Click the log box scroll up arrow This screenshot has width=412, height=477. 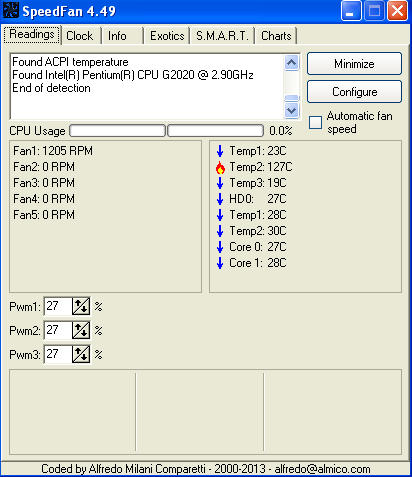[x=292, y=63]
